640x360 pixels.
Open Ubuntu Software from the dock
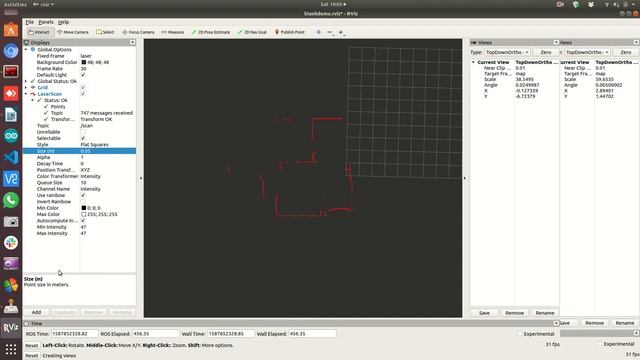[11, 29]
